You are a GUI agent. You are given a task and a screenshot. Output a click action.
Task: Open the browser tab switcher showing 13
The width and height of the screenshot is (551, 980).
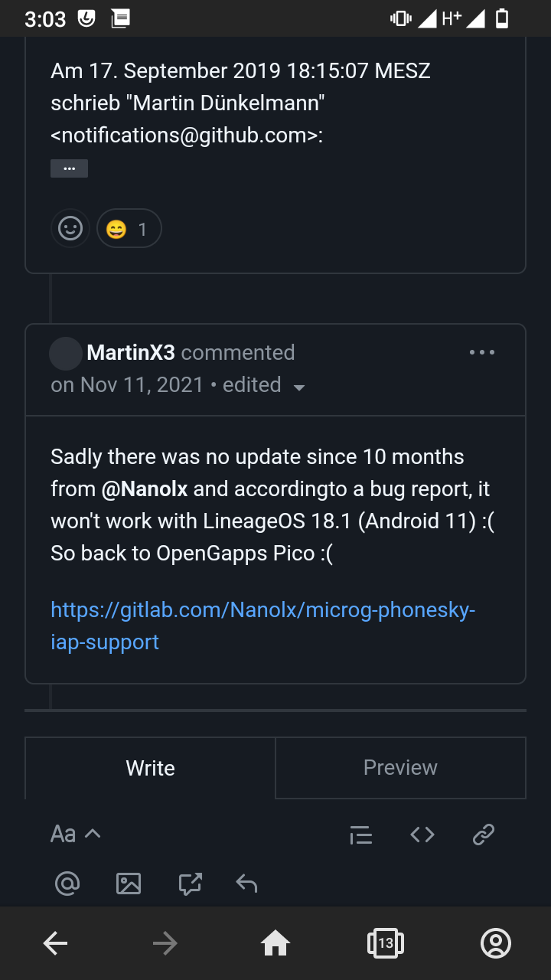pos(386,942)
